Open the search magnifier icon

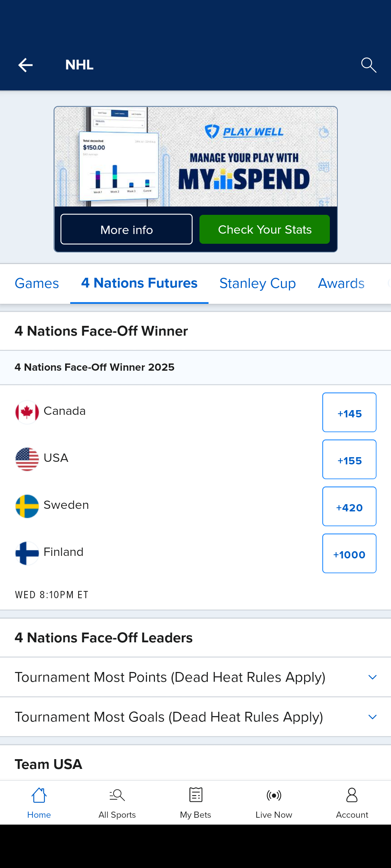[x=369, y=65]
